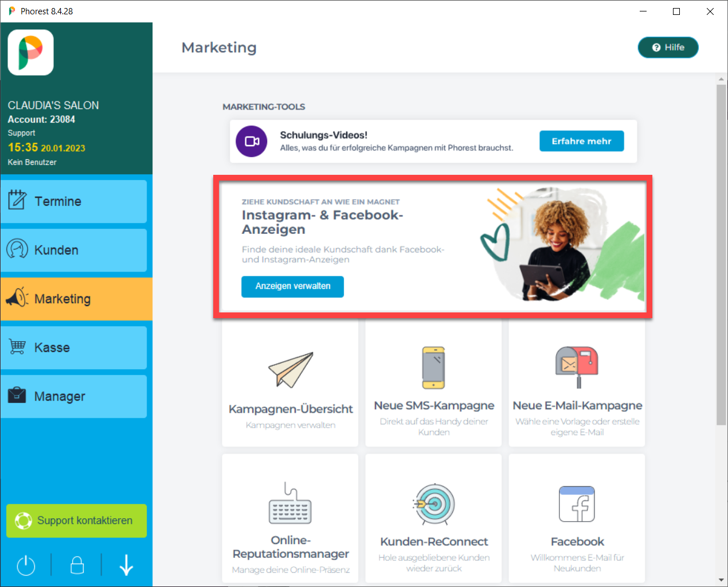This screenshot has height=587, width=728.
Task: Click the padlock lock icon
Action: (77, 565)
